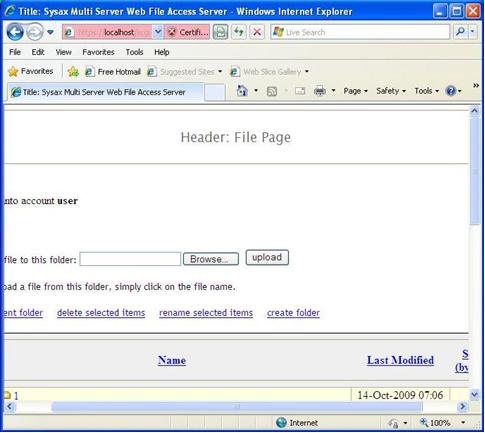Click the RSS Feeds icon
485x433 pixels.
[272, 91]
